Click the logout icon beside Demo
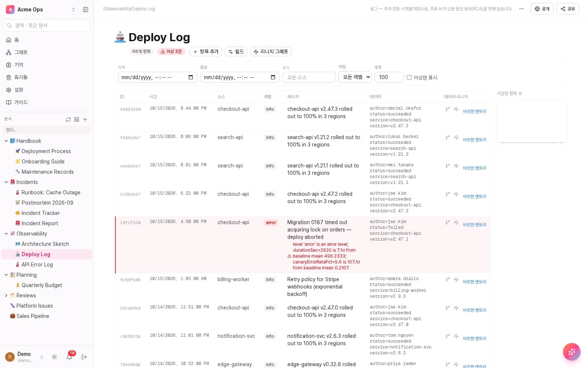 [x=84, y=357]
